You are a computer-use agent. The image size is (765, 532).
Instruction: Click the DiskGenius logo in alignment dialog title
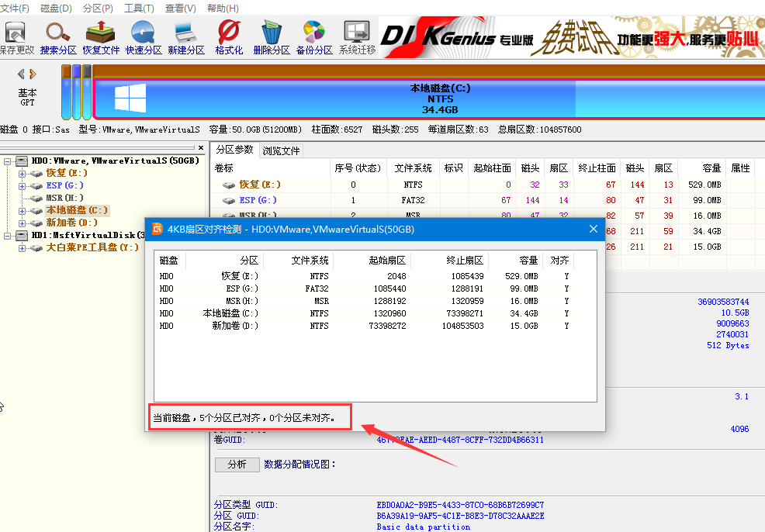[x=157, y=230]
